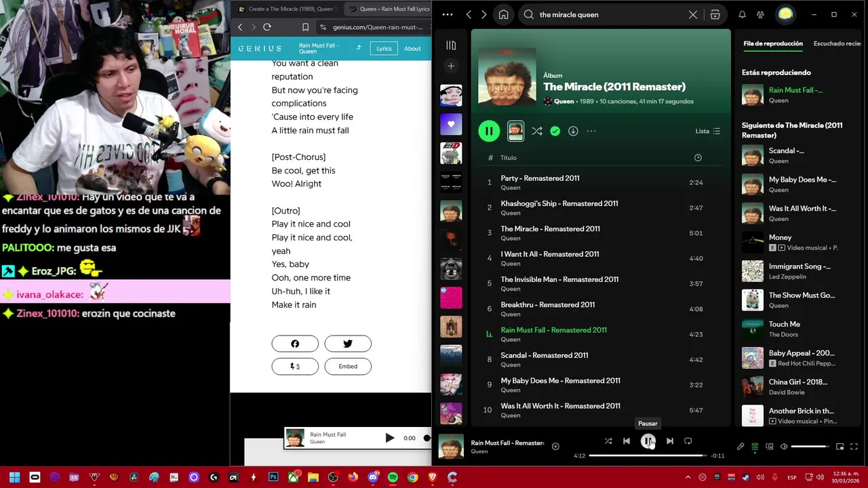Show hidden system tray icons chevron
868x488 pixels.
(688, 477)
